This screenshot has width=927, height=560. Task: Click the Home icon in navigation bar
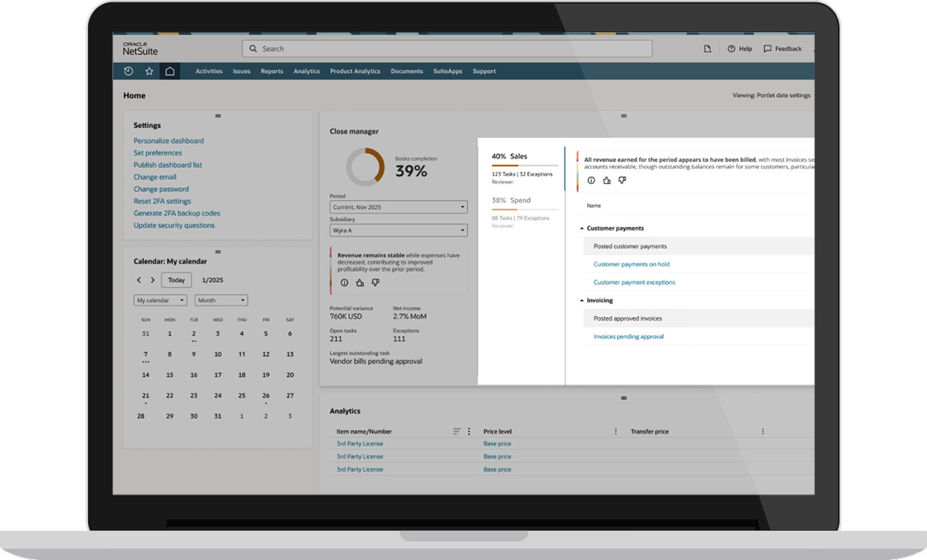170,71
